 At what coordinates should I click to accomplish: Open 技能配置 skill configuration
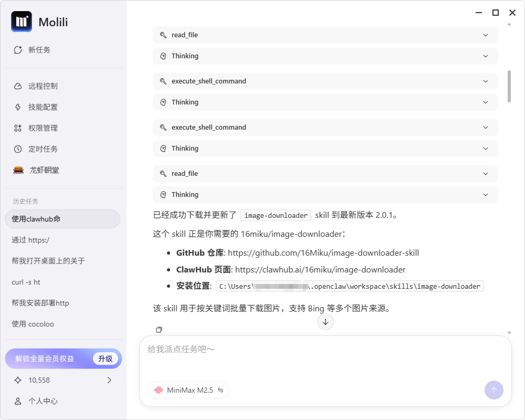(x=43, y=107)
